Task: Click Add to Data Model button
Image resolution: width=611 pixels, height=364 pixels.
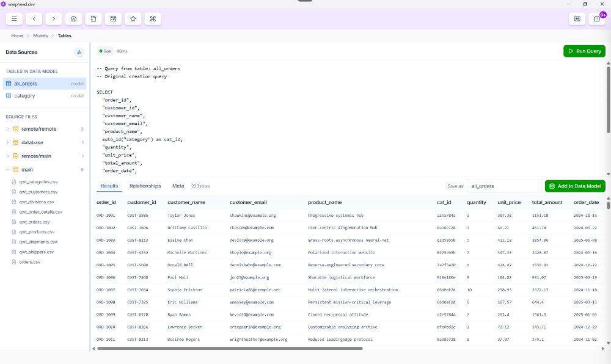Action: (x=575, y=186)
